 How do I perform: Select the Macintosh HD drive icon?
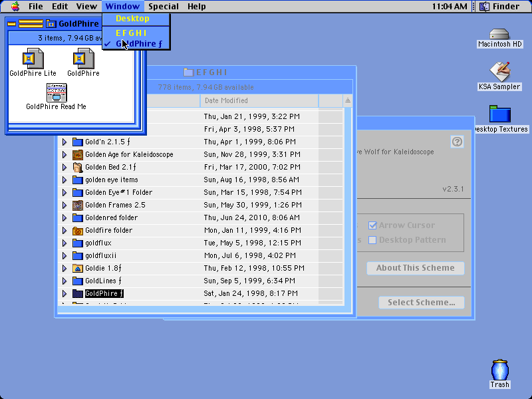coord(499,34)
